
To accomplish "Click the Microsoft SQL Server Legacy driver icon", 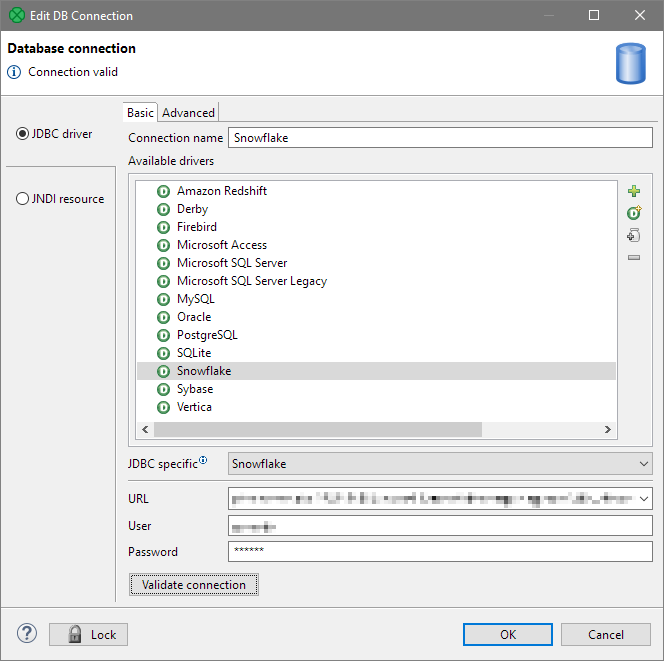I will (x=163, y=281).
